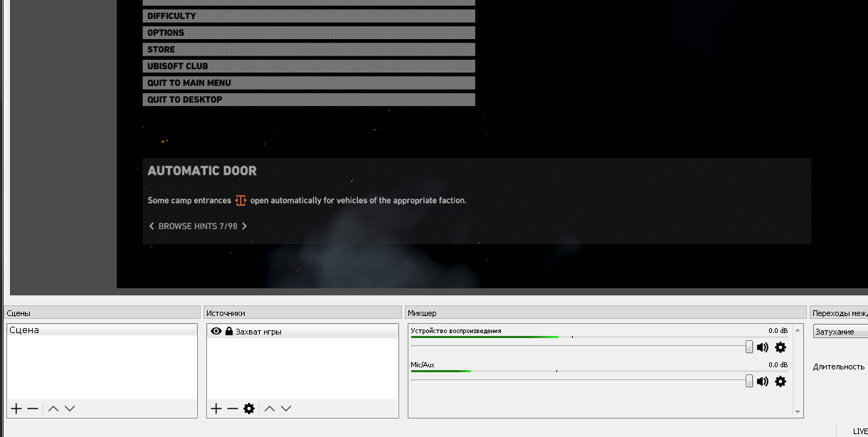
Task: Click OPTIONS in game menu
Action: coord(309,33)
